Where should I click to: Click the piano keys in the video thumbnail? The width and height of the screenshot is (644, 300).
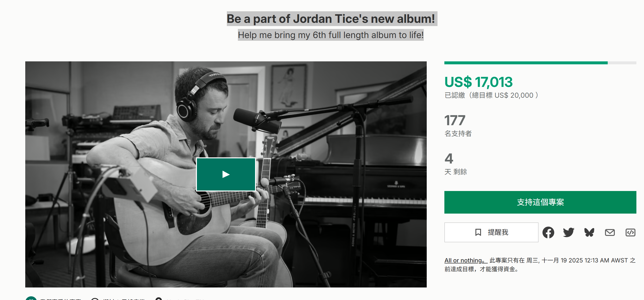(x=362, y=200)
